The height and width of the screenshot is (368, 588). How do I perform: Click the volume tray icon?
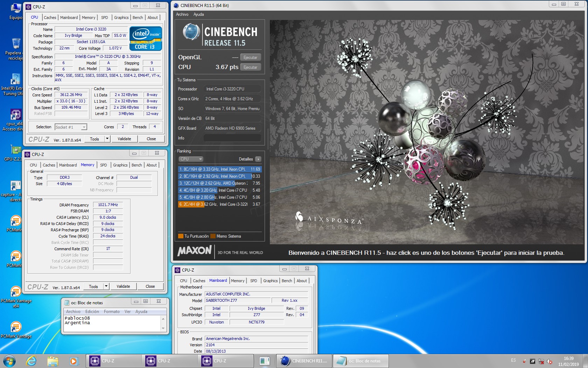(x=549, y=361)
